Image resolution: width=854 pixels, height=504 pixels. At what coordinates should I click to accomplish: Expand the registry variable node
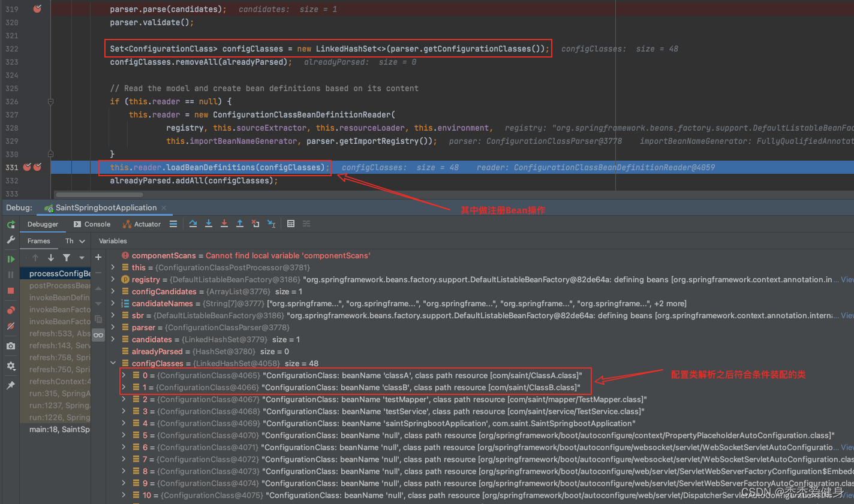click(113, 279)
